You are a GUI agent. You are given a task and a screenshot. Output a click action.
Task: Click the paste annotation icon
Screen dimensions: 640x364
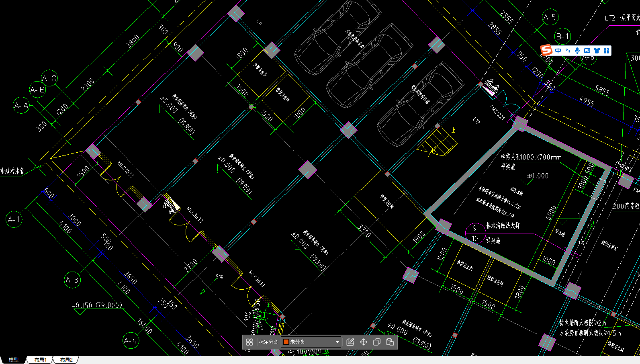click(x=390, y=342)
